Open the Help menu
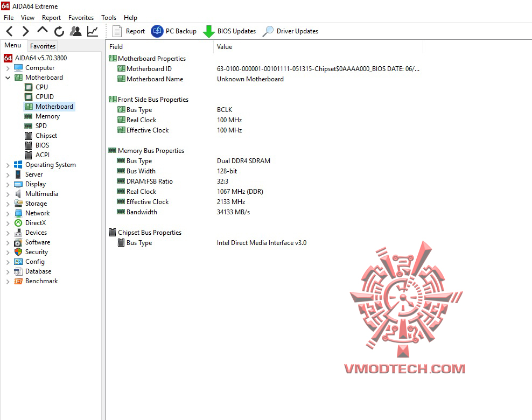Image resolution: width=532 pixels, height=420 pixels. (x=130, y=18)
